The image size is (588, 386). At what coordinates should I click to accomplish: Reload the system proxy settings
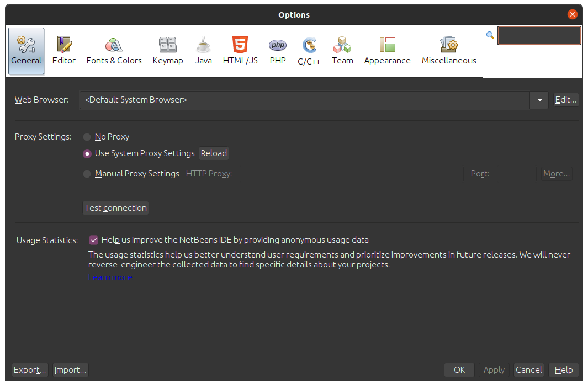point(214,153)
